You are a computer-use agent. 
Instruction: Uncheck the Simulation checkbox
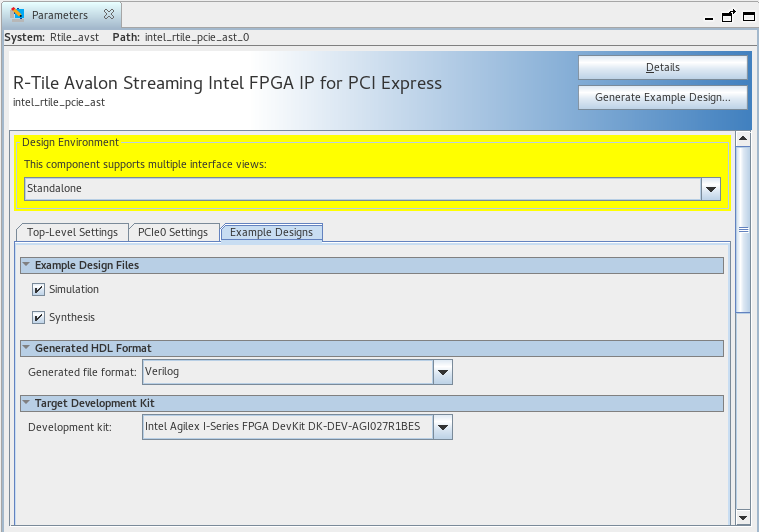pyautogui.click(x=39, y=290)
